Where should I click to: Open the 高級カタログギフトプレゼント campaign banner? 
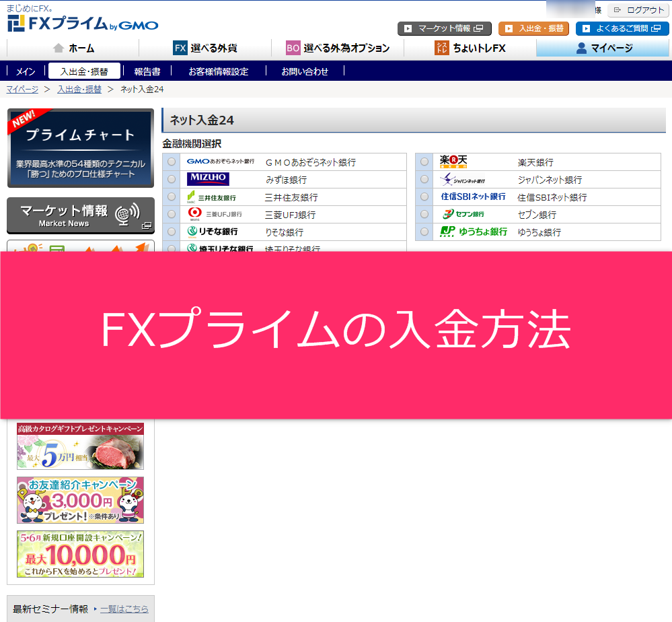coord(80,446)
